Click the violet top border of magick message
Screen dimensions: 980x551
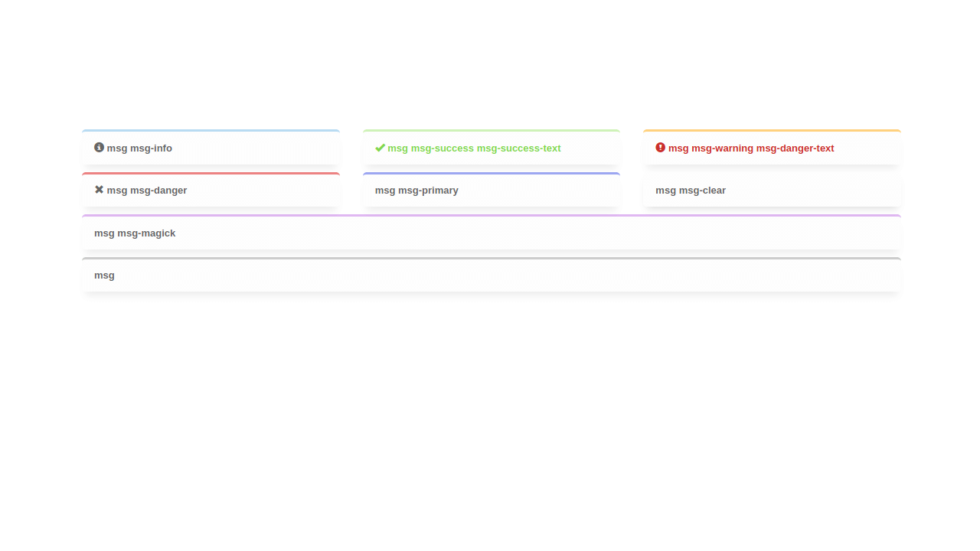click(491, 216)
